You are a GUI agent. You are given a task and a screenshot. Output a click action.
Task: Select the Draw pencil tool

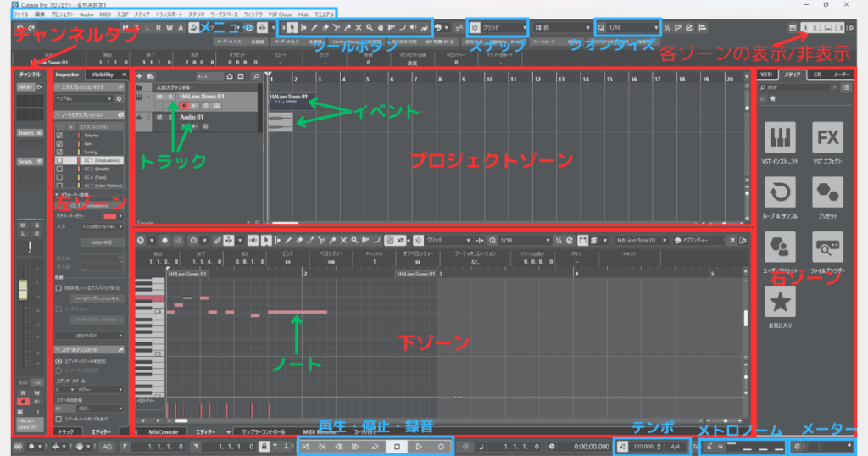[314, 28]
